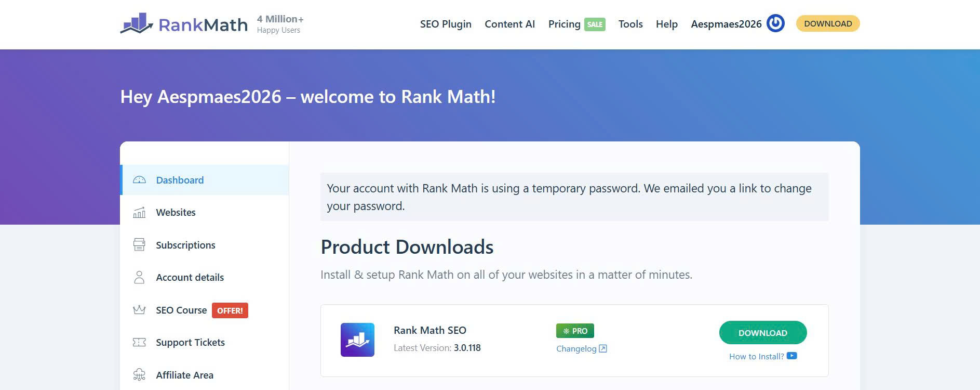The width and height of the screenshot is (980, 390).
Task: Open the Help menu item
Action: (666, 24)
